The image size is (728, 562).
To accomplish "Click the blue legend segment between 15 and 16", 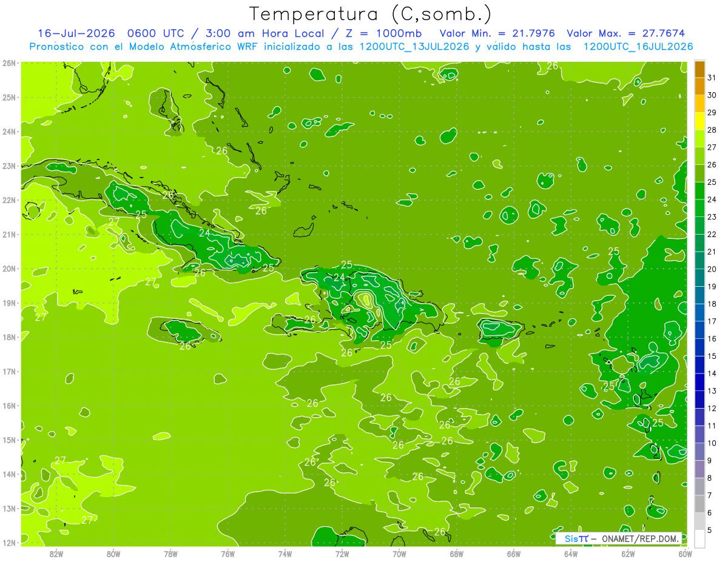I will pyautogui.click(x=699, y=347).
